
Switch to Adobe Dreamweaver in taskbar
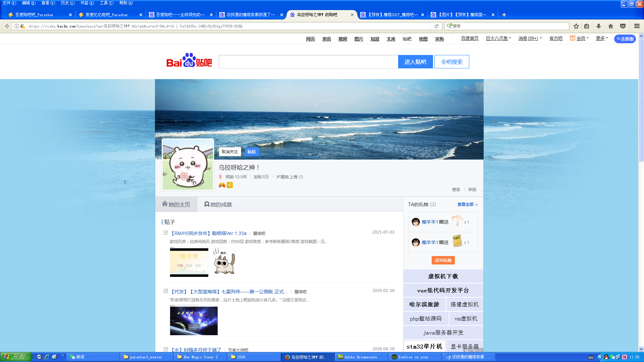click(x=362, y=357)
